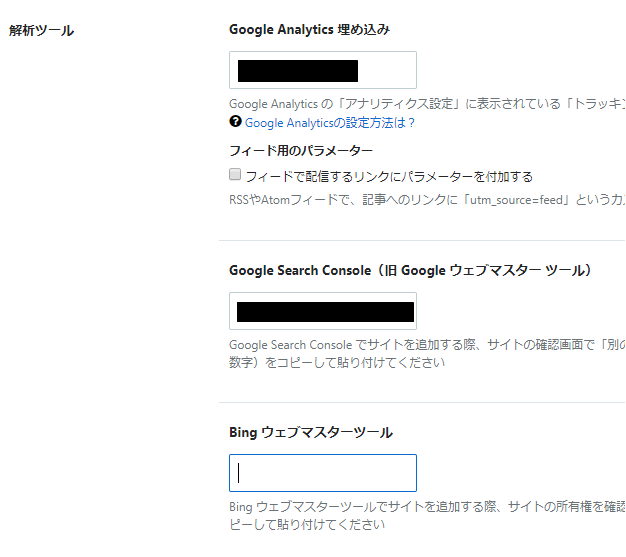Viewport: 626px width, 557px height.
Task: Click the アナリティクス設定 description under the Analytics field
Action: [427, 104]
